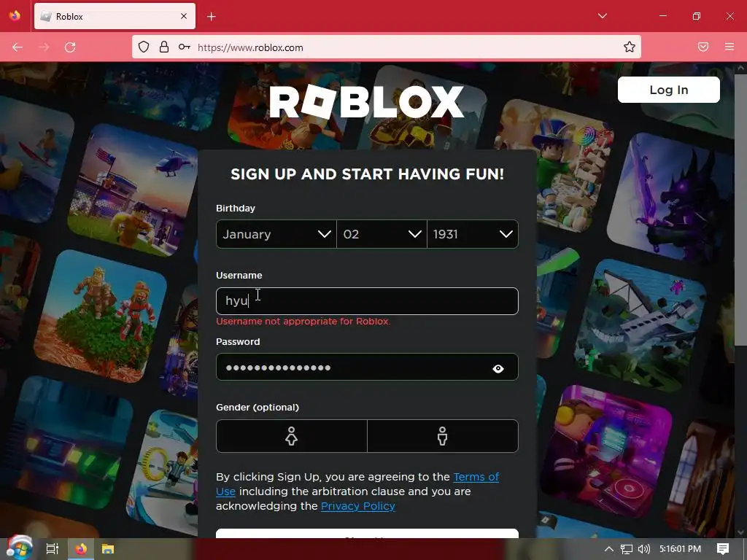Image resolution: width=747 pixels, height=560 pixels.
Task: Click the Firefox taskbar icon
Action: point(82,549)
